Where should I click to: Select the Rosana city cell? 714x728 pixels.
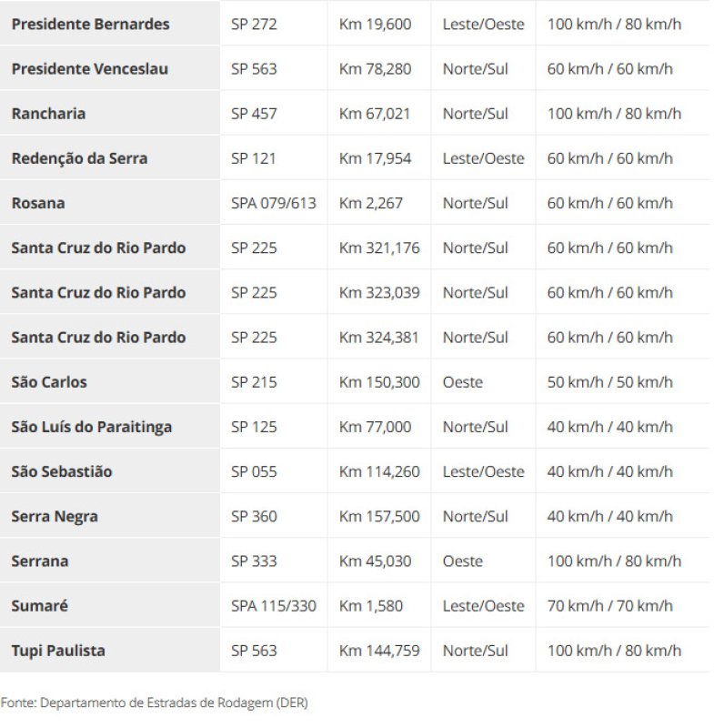point(38,203)
